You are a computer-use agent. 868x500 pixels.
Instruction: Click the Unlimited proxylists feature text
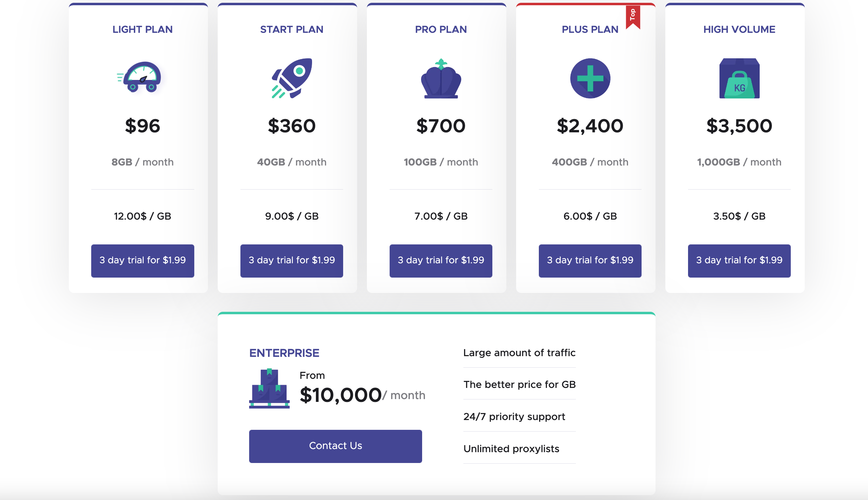(511, 449)
